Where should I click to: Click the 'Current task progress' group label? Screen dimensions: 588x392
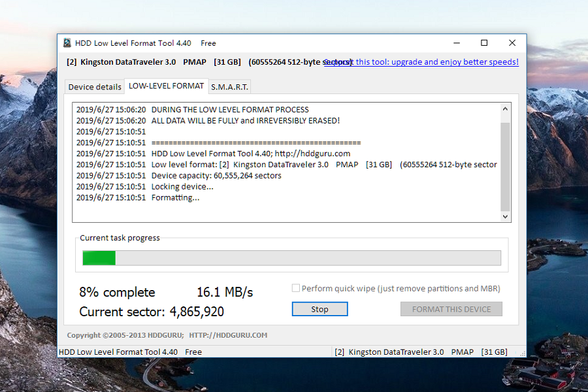pos(120,238)
